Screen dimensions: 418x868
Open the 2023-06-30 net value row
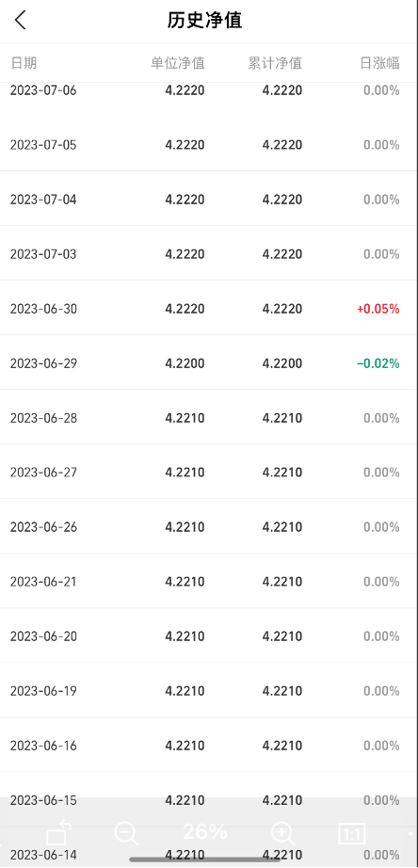point(209,308)
